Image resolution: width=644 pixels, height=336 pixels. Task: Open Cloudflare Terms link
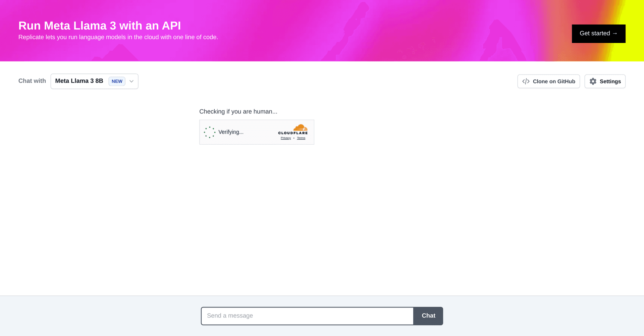point(301,138)
